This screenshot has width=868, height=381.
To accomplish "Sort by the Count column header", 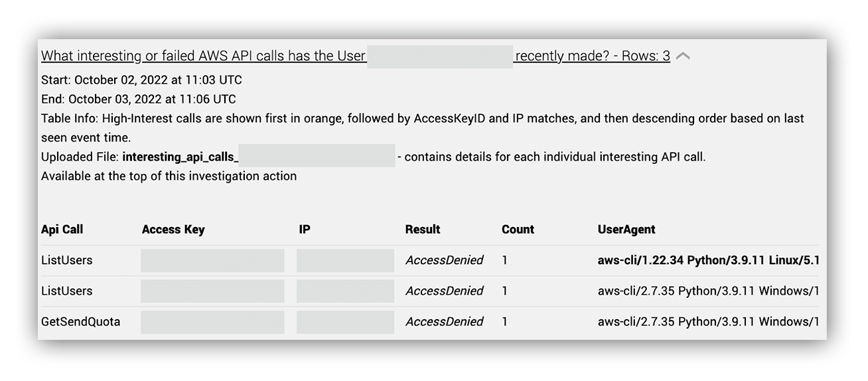I will [x=518, y=230].
